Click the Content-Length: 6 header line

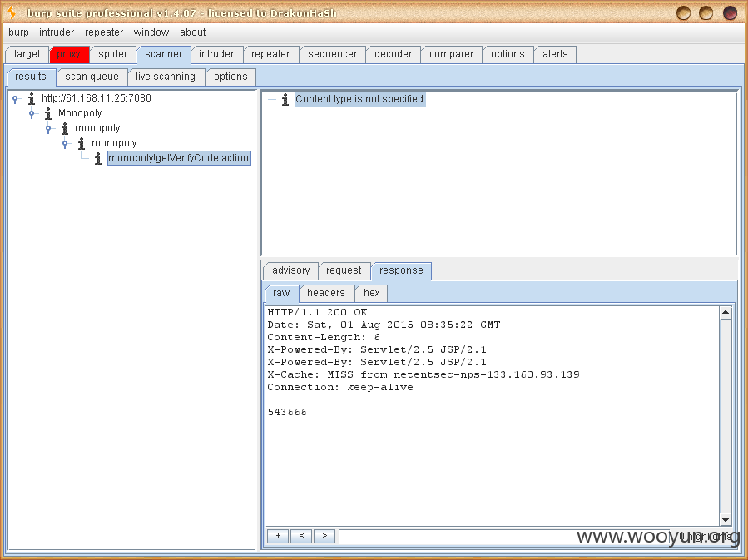[324, 337]
